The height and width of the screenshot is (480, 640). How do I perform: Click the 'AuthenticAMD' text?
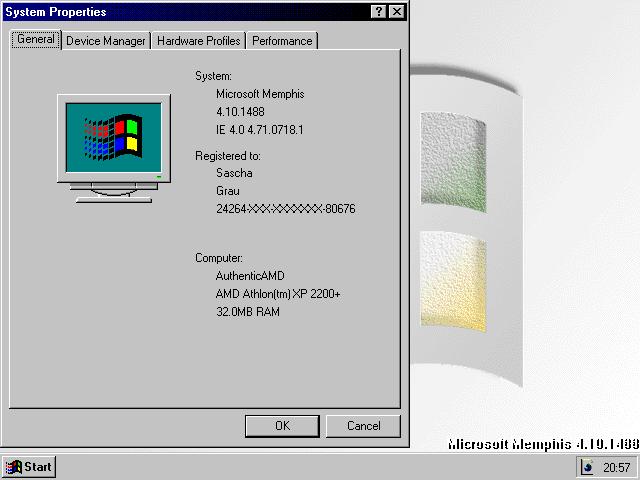250,276
